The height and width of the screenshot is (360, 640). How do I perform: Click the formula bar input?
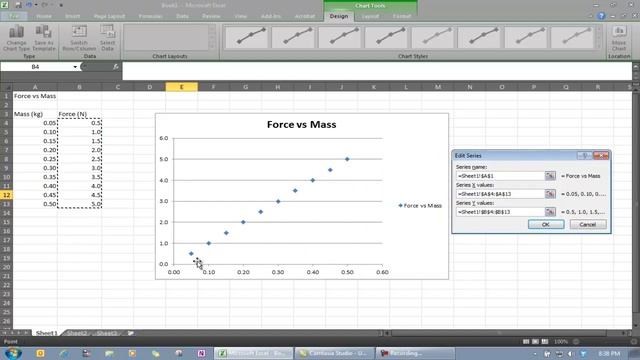pyautogui.click(x=377, y=71)
